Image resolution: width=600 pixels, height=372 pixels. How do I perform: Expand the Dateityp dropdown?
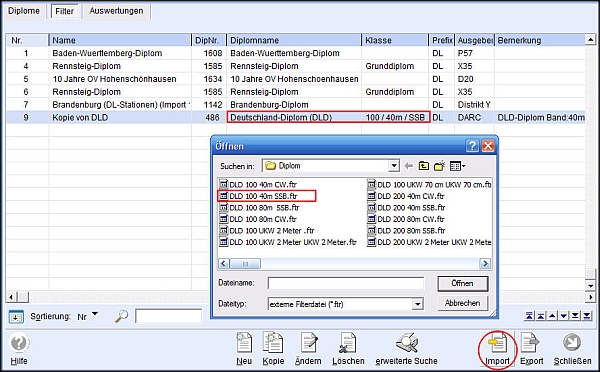[x=417, y=304]
